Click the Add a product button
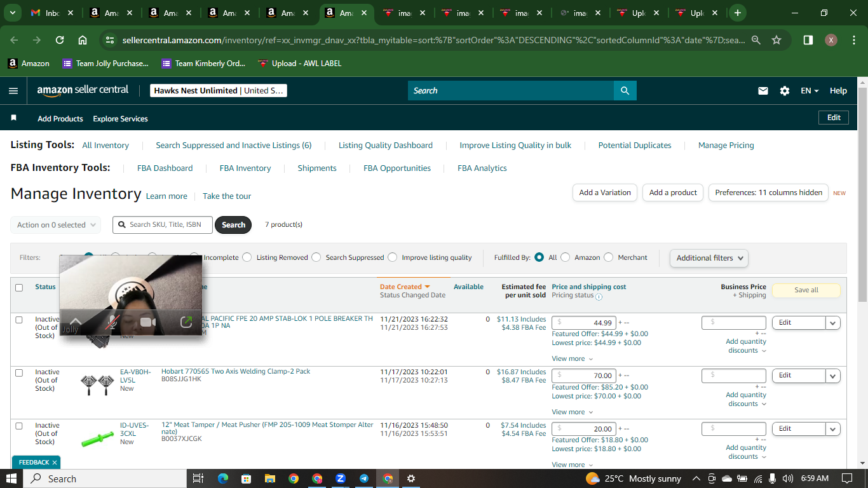The width and height of the screenshot is (868, 488). point(673,193)
